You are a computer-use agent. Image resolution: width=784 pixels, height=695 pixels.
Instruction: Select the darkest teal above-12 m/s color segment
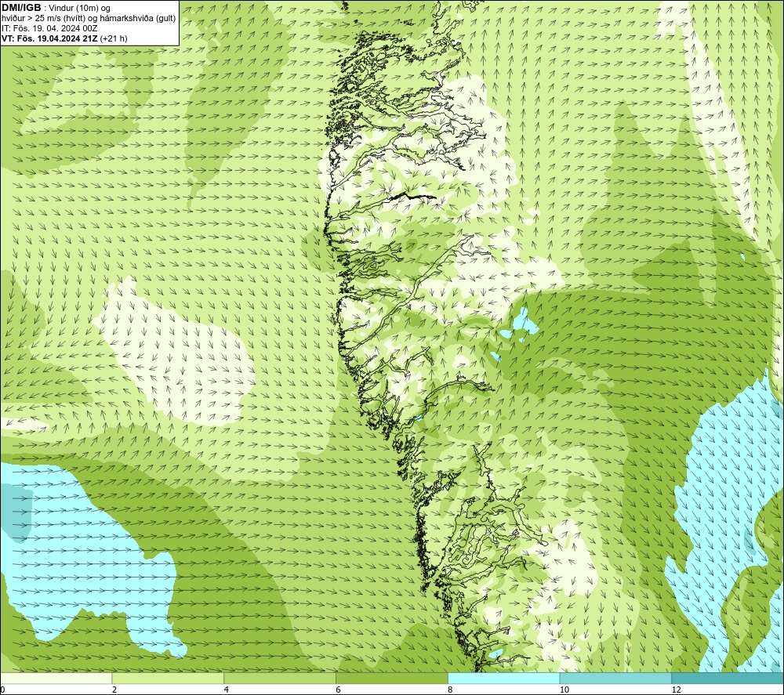[728, 678]
